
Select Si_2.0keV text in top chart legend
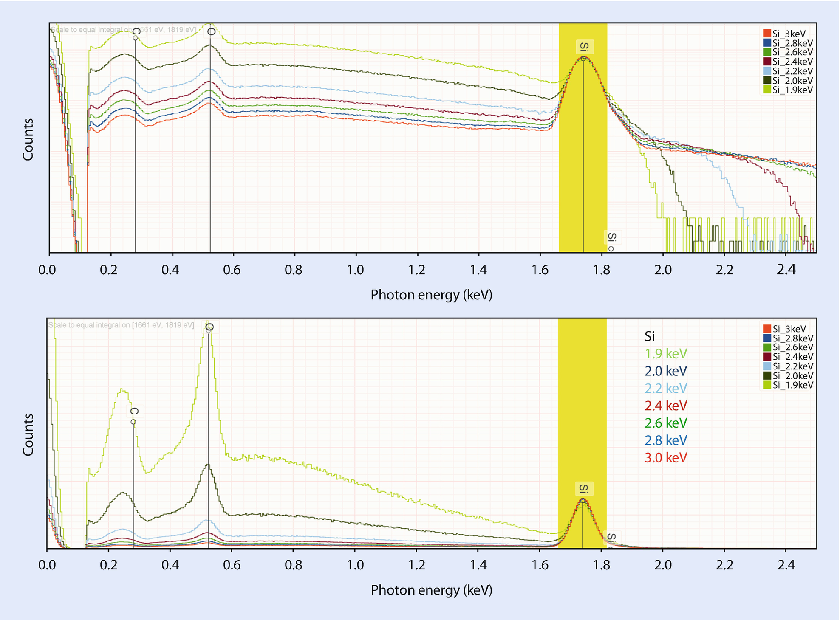[793, 81]
